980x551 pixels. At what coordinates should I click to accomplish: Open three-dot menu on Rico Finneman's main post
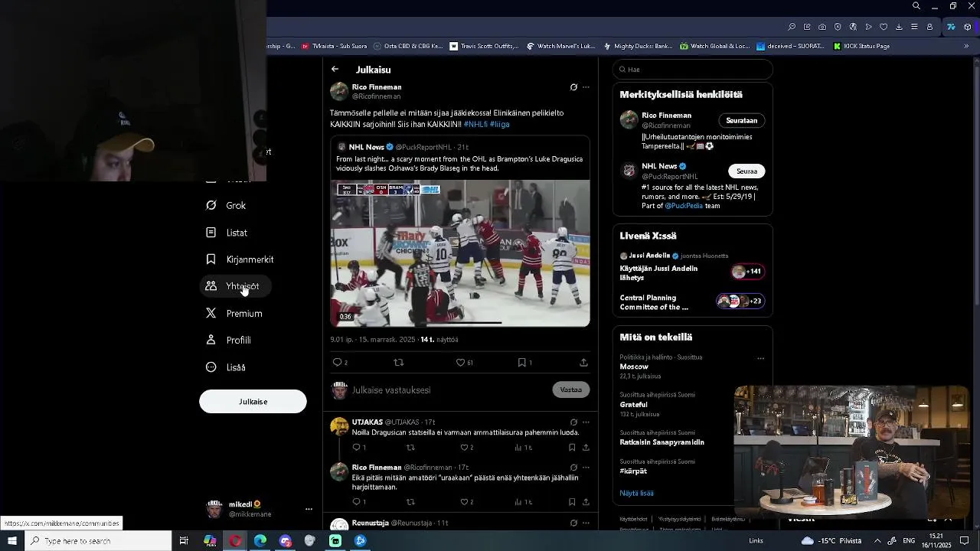586,87
